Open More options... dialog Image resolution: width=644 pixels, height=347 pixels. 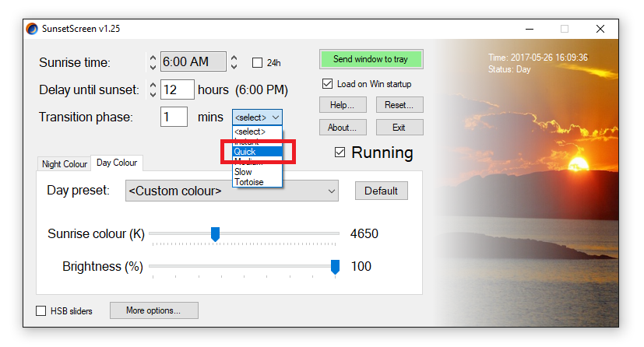coord(153,310)
